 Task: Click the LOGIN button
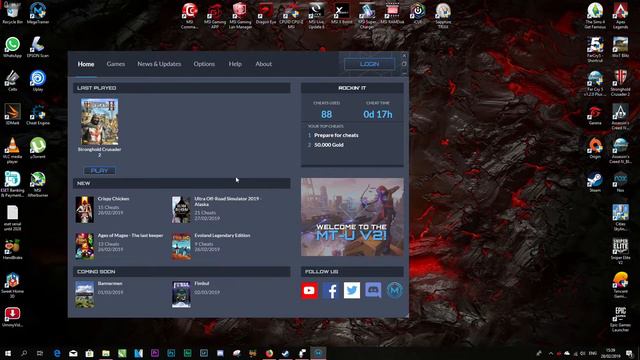click(x=369, y=64)
